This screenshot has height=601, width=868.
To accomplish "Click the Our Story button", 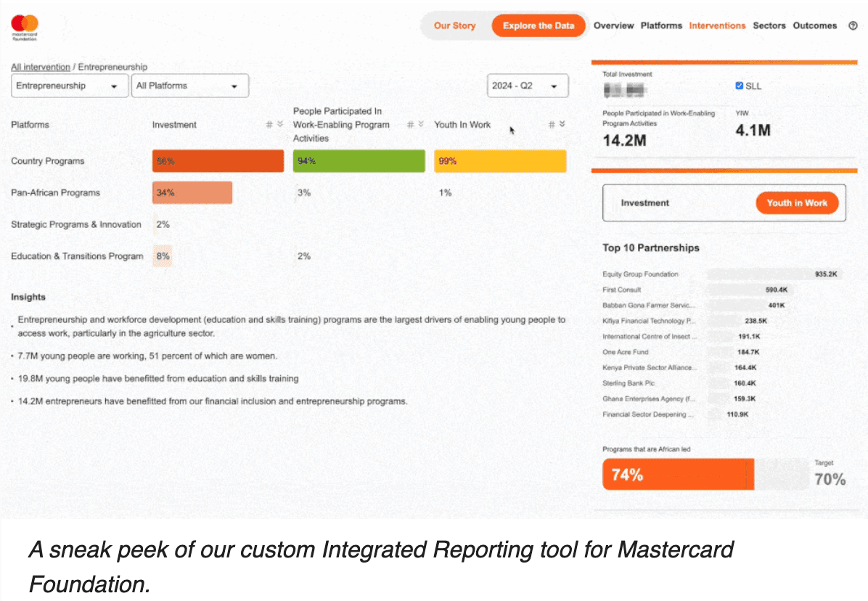I will [x=454, y=25].
